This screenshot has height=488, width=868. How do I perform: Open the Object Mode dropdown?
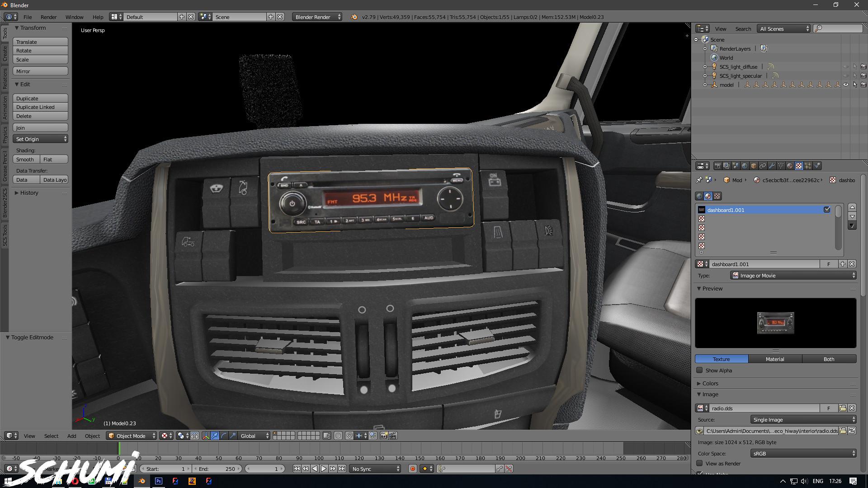tap(132, 436)
